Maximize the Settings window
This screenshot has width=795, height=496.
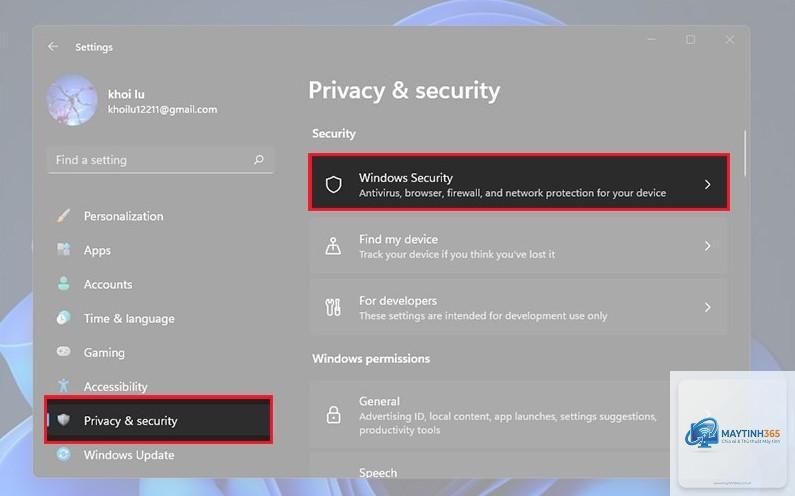691,39
